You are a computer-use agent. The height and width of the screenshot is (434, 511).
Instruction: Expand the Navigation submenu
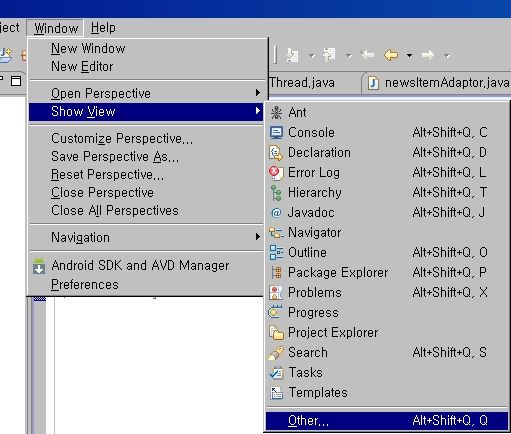pos(146,237)
